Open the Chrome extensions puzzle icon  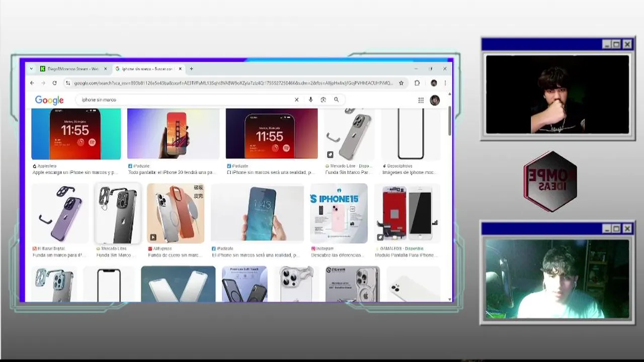(417, 83)
